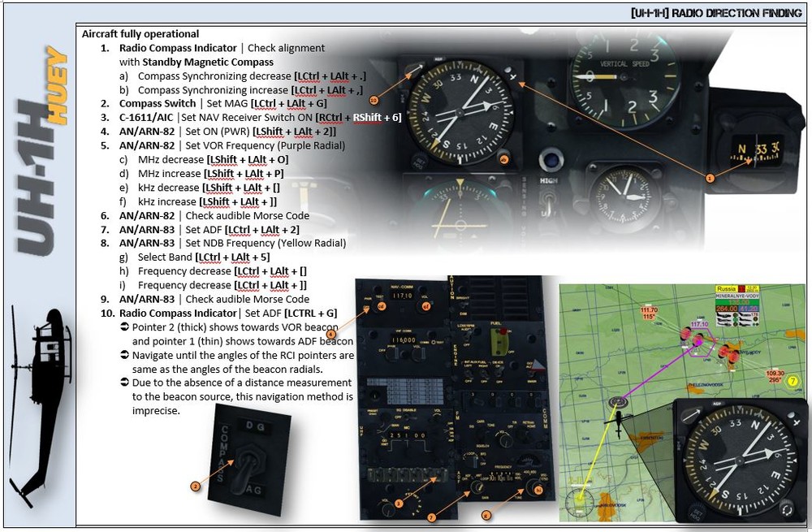The width and height of the screenshot is (812, 532).
Task: Click the FM COMM VOL knob
Action: [504, 440]
